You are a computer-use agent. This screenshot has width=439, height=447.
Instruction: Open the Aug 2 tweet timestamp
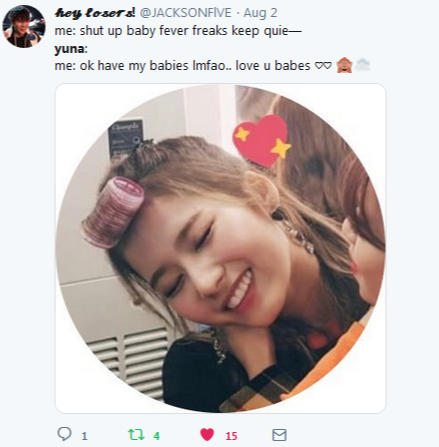coord(260,13)
